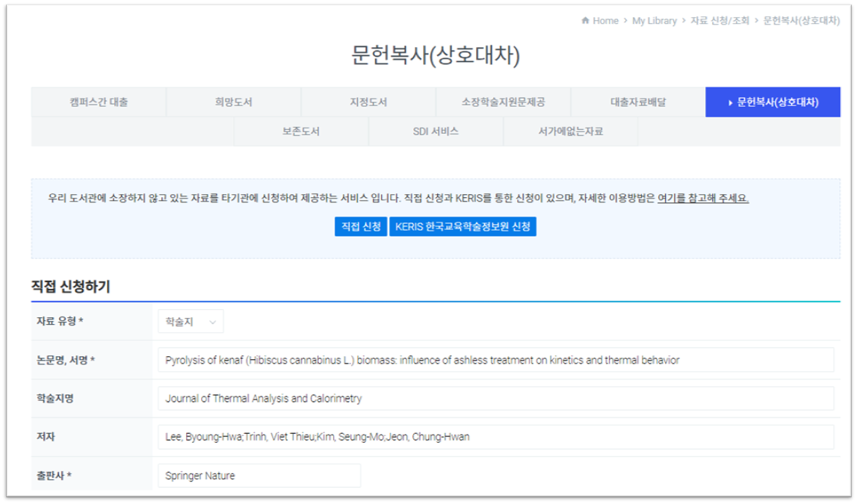The height and width of the screenshot is (504, 857).
Task: Open the 대출자료배달 tab
Action: (x=637, y=102)
